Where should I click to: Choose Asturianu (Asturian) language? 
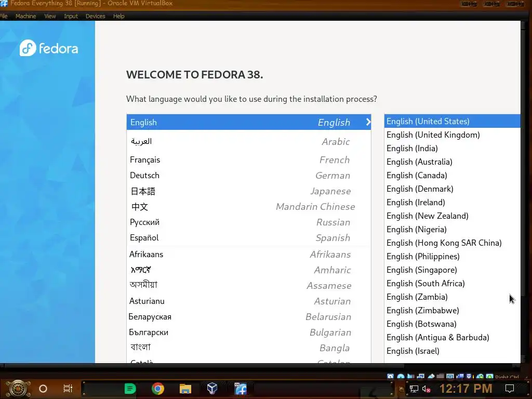(249, 301)
